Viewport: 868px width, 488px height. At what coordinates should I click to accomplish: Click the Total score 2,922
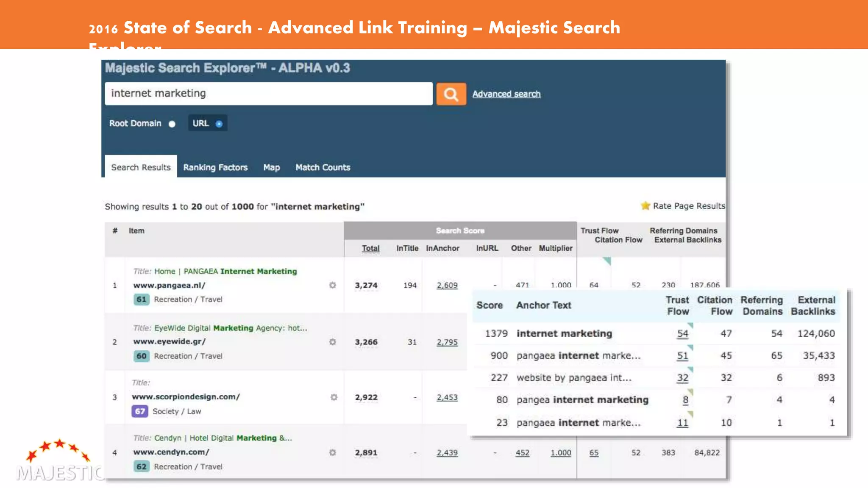(x=366, y=397)
